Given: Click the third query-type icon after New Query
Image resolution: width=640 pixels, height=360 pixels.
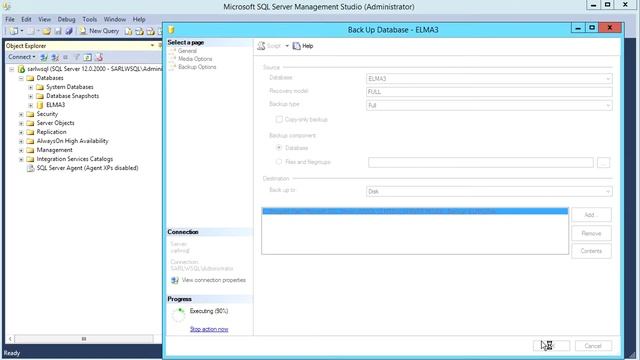Looking at the screenshot, I should (x=151, y=31).
